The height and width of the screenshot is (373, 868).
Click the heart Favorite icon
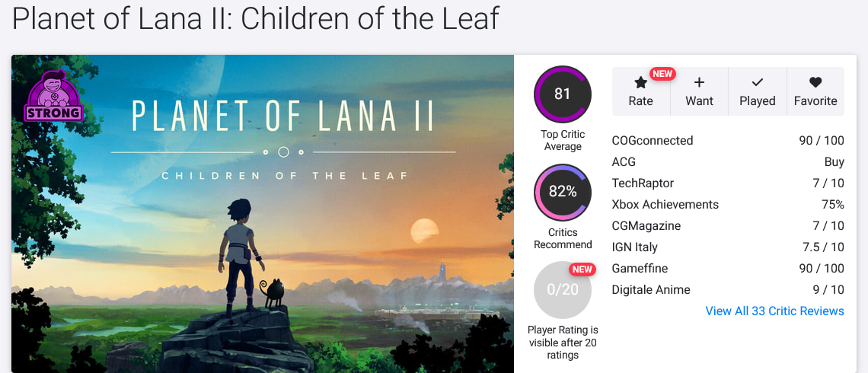[815, 83]
